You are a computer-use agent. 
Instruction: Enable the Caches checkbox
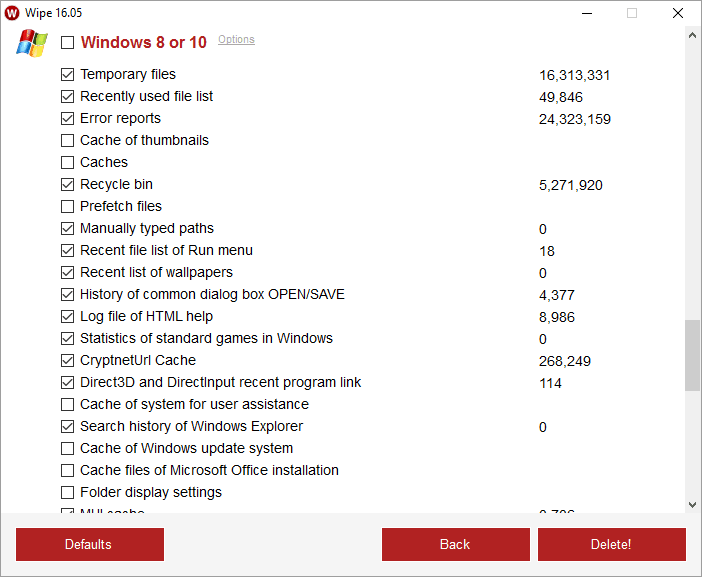tap(67, 162)
